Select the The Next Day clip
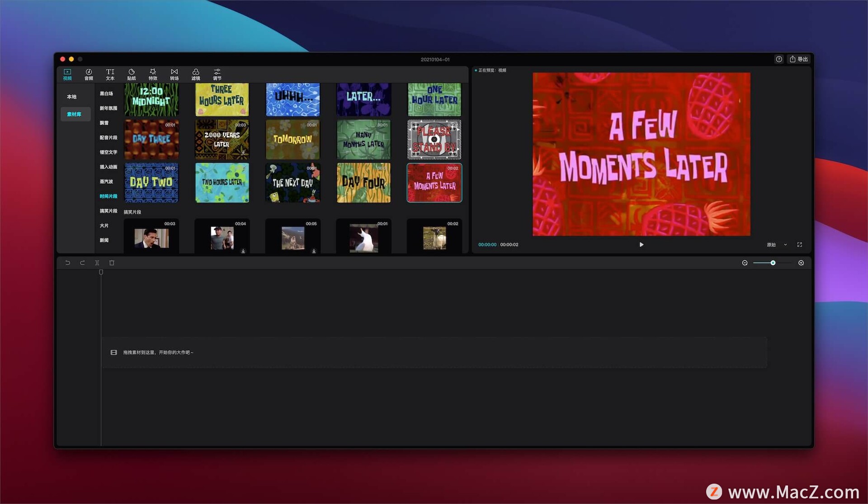Image resolution: width=868 pixels, height=504 pixels. coord(293,183)
